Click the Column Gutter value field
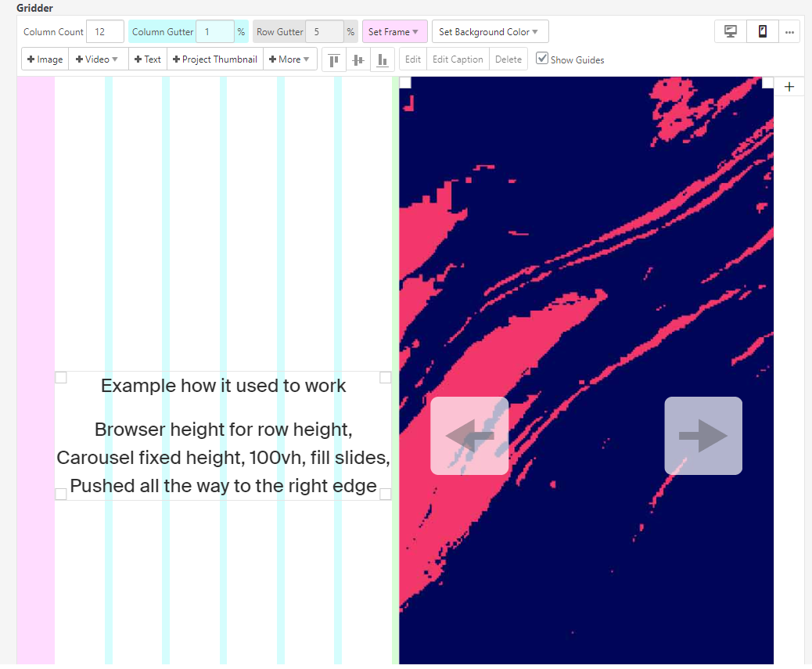 [214, 32]
